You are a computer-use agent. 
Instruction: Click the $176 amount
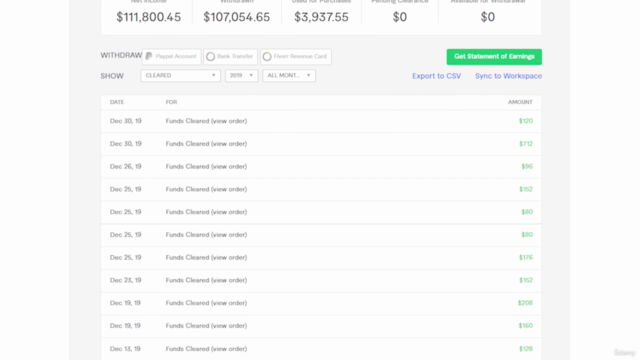pyautogui.click(x=526, y=258)
